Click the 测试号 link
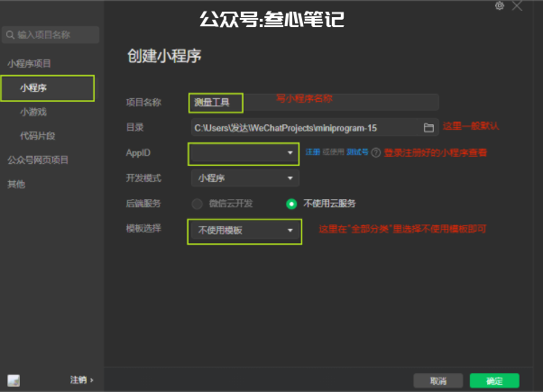 pos(357,152)
